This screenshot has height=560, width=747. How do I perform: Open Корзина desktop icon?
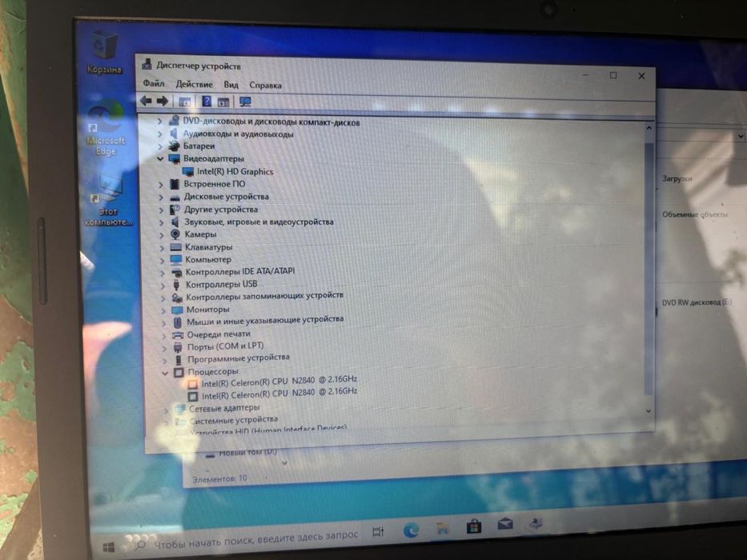tap(104, 51)
